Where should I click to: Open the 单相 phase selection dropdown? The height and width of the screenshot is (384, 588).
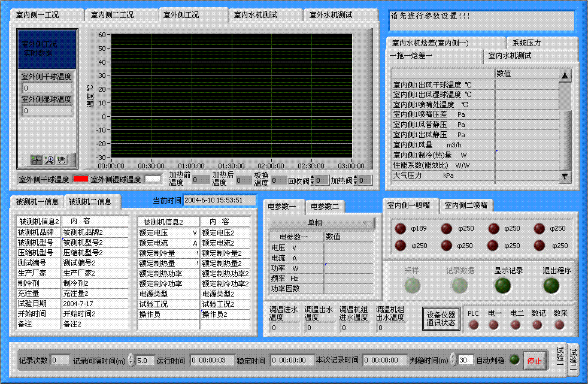tap(369, 222)
